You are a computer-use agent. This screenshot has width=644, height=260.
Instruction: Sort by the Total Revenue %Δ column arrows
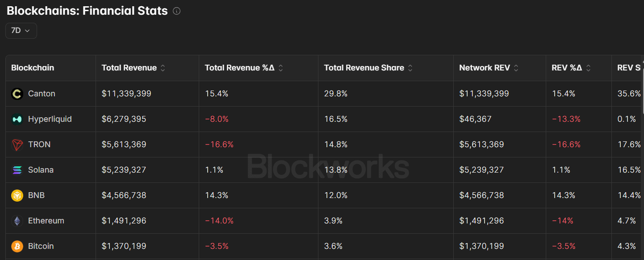coord(280,68)
